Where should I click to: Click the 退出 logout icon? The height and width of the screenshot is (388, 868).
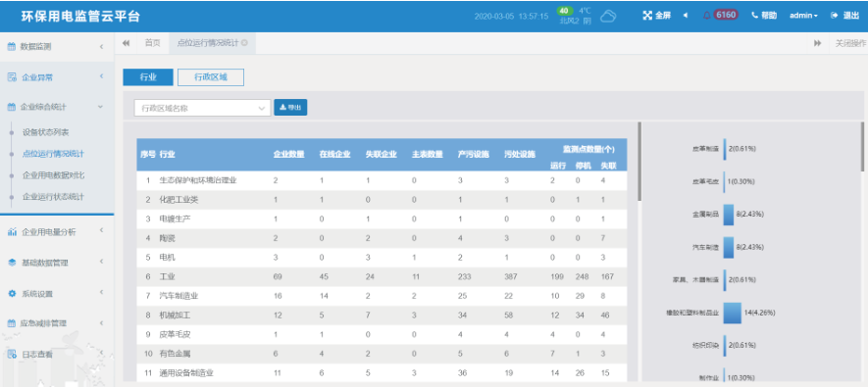(x=835, y=16)
